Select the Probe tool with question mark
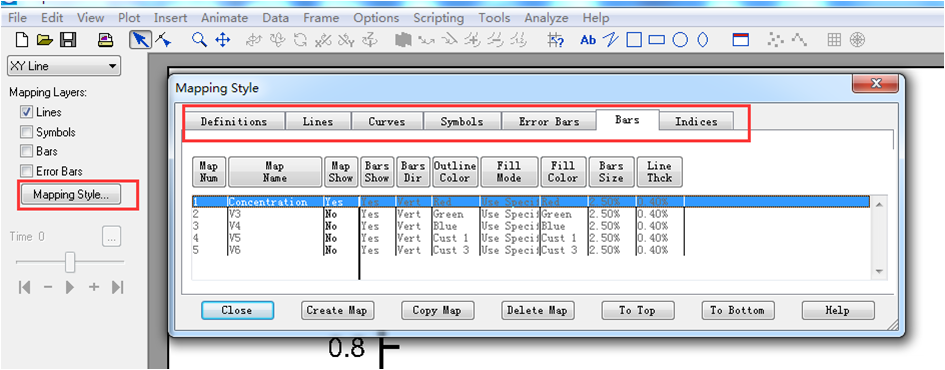This screenshot has width=945, height=370. [555, 40]
